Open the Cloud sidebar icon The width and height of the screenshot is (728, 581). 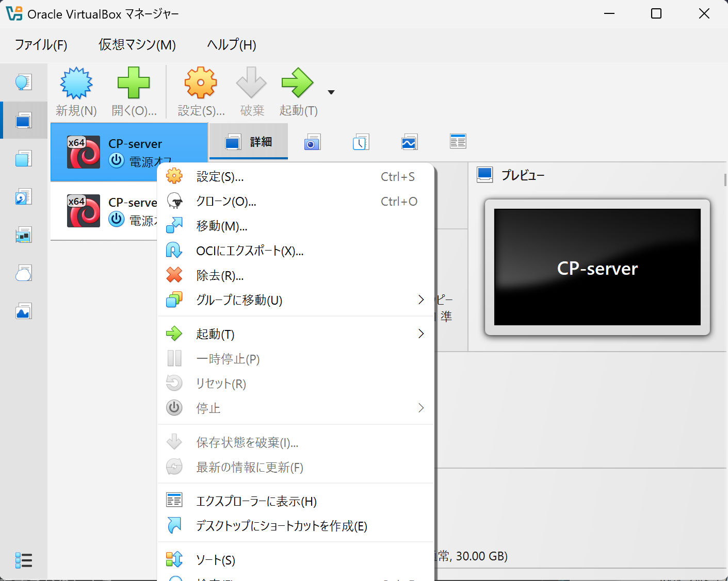[23, 273]
